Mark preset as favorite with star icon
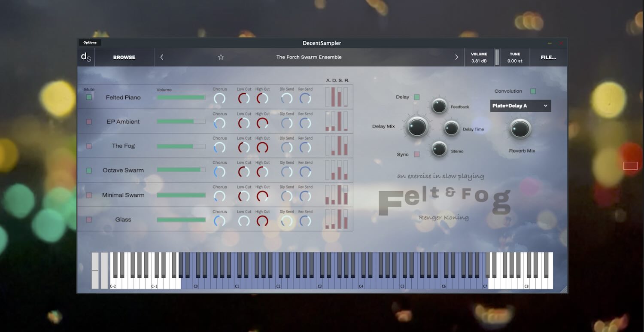The image size is (644, 332). 221,57
